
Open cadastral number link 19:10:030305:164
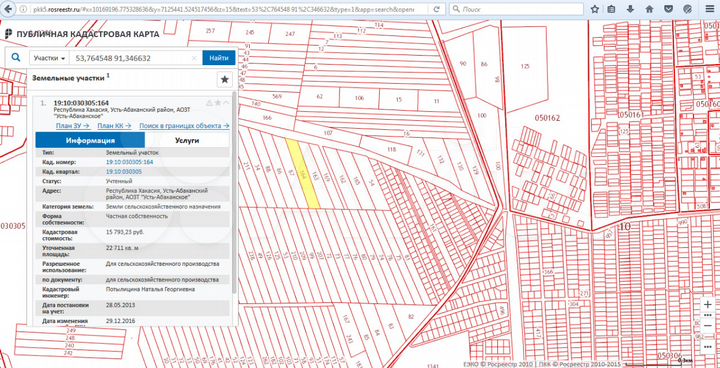(129, 162)
